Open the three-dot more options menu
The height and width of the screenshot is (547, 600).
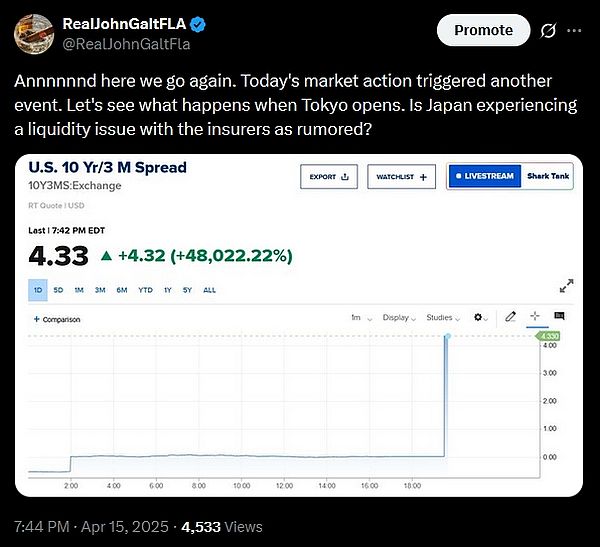(x=573, y=30)
